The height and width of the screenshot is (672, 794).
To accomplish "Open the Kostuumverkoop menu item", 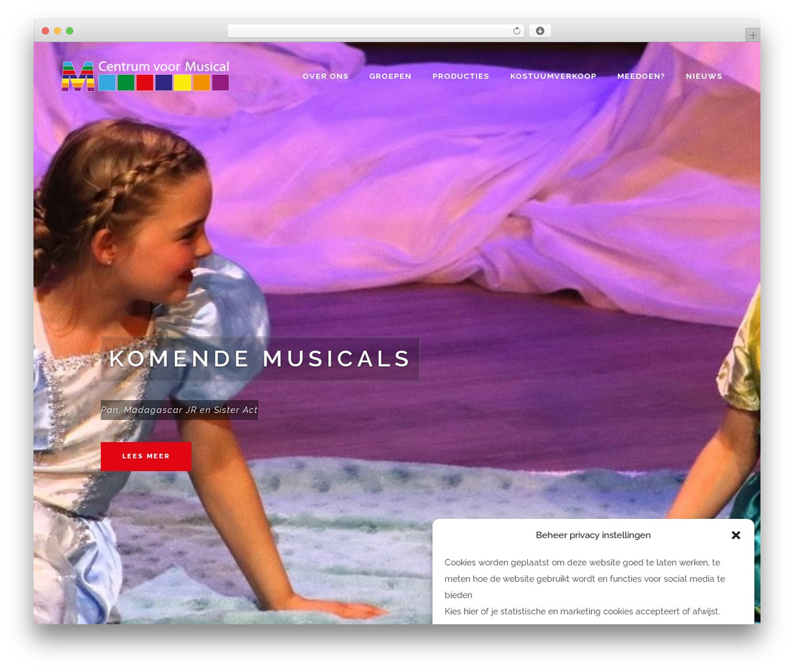I will (x=553, y=76).
